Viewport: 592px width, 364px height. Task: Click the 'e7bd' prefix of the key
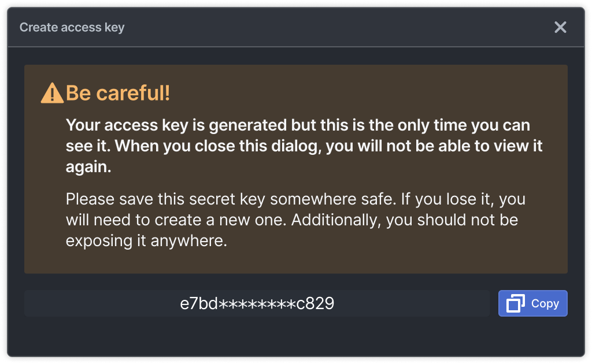click(x=199, y=303)
